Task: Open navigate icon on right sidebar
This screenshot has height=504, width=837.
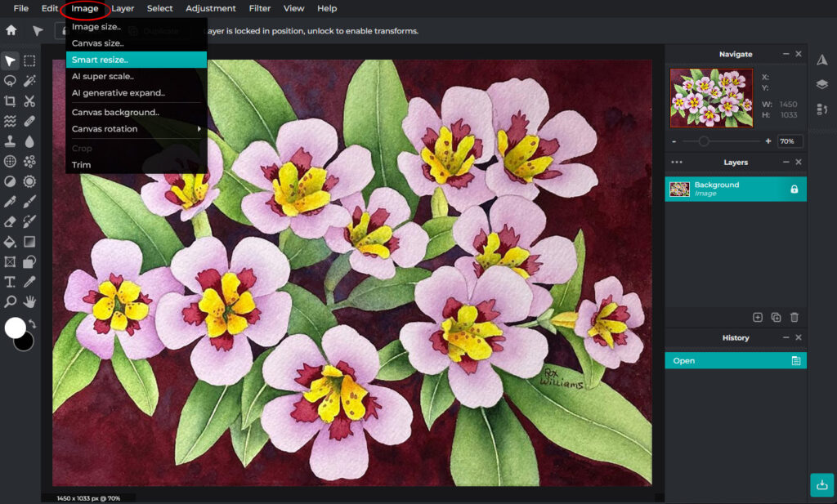Action: tap(822, 60)
